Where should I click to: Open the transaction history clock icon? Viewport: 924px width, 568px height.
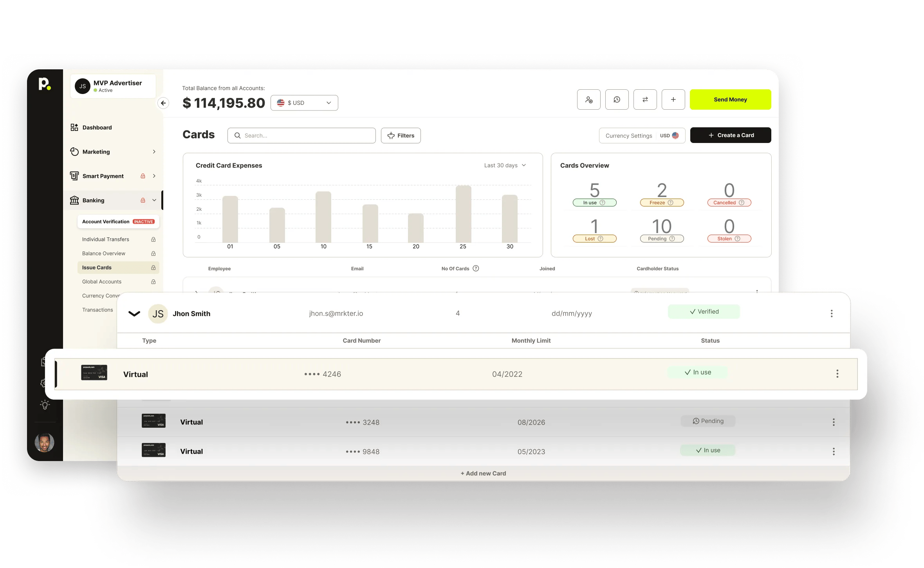617,99
